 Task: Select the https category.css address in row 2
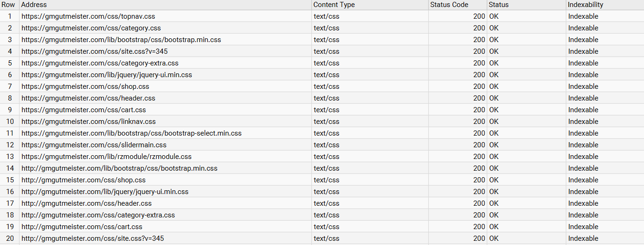(x=91, y=28)
